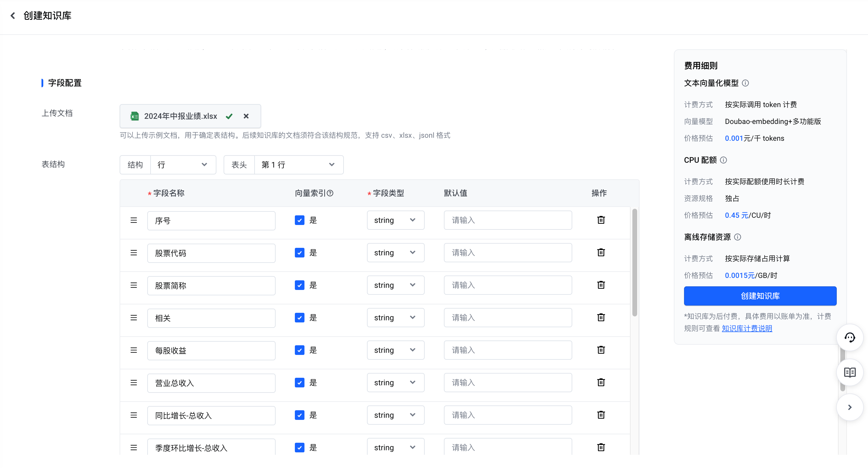868x468 pixels.
Task: Click the 向量索引 help icon in the header
Action: pos(330,193)
